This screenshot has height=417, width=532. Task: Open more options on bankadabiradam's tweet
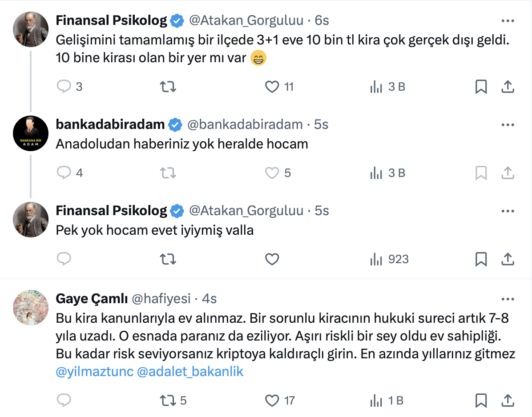click(x=508, y=125)
